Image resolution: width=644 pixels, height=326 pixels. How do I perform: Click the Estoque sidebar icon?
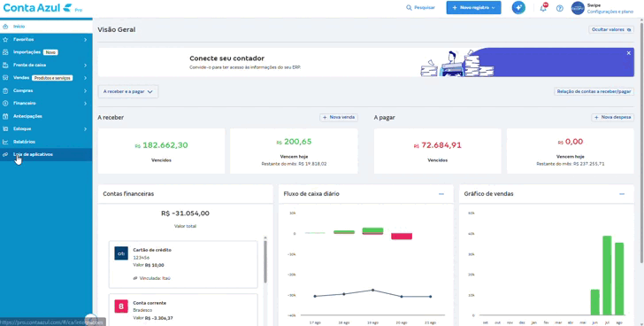[5, 129]
